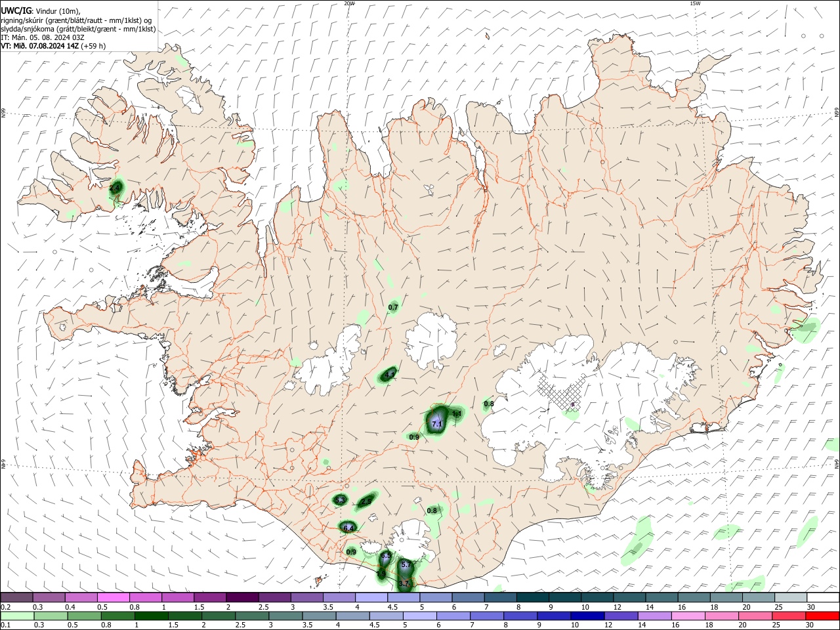Pick the navy blue 10–12 swatch in the rain legend

pyautogui.click(x=587, y=616)
